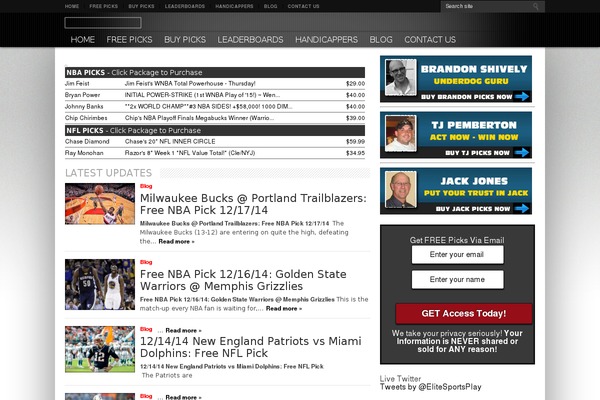Click the search magnifier icon

pyautogui.click(x=536, y=6)
